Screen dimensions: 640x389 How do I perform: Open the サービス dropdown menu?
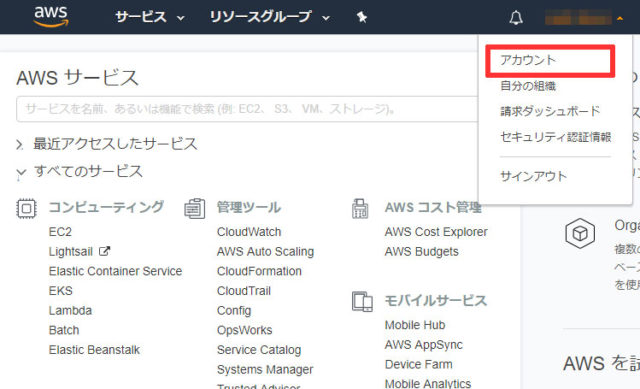(x=150, y=17)
